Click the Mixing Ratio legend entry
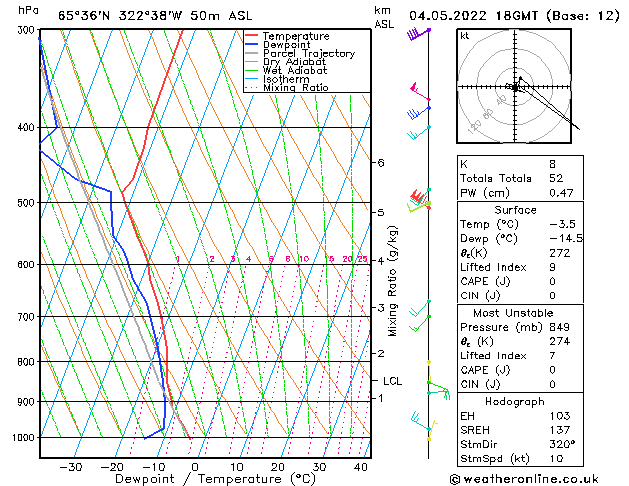Image resolution: width=629 pixels, height=486 pixels. coord(296,88)
